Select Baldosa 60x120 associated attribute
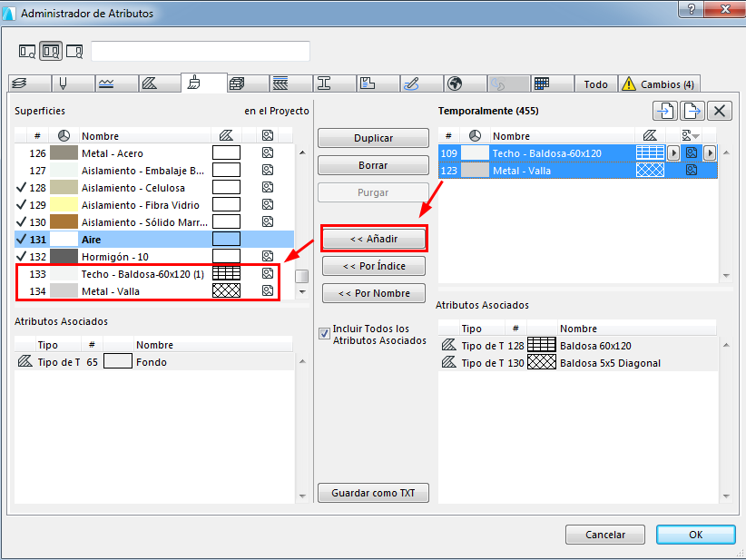 577,346
